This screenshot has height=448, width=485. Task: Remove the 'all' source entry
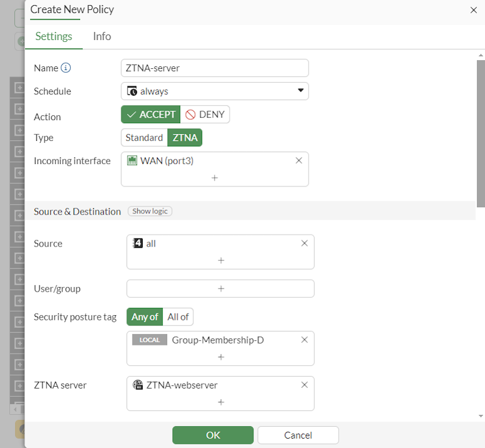[304, 243]
